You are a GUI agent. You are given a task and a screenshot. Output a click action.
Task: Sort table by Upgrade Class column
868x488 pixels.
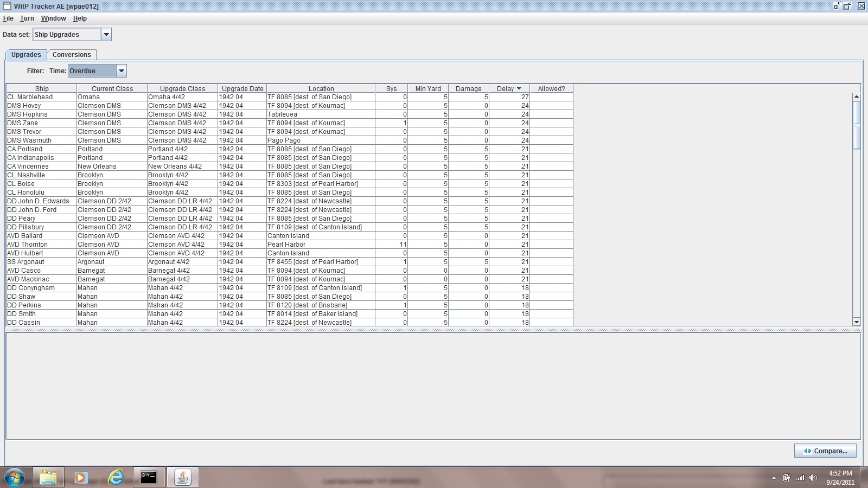[183, 88]
